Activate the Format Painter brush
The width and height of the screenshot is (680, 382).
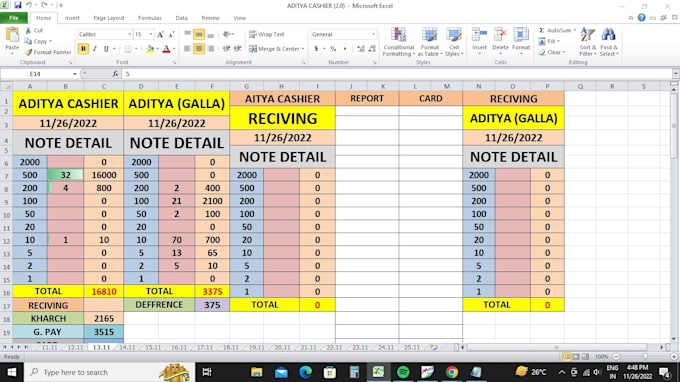pos(28,52)
